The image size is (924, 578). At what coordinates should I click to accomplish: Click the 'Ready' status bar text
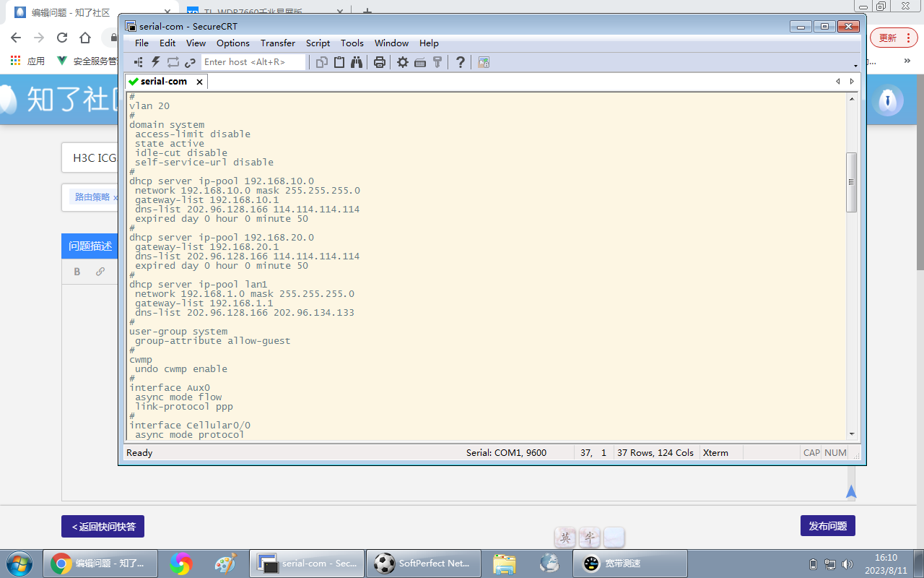139,453
